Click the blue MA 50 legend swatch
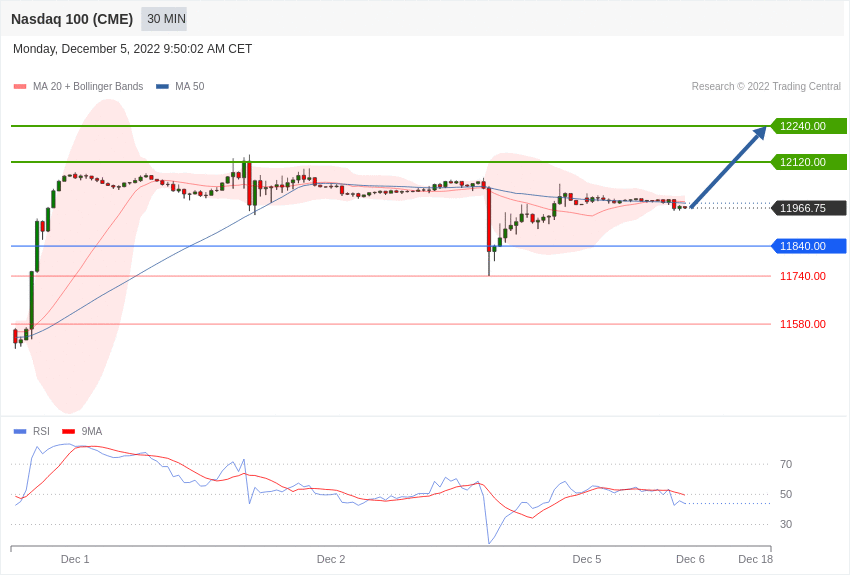Image resolution: width=850 pixels, height=576 pixels. coord(162,86)
